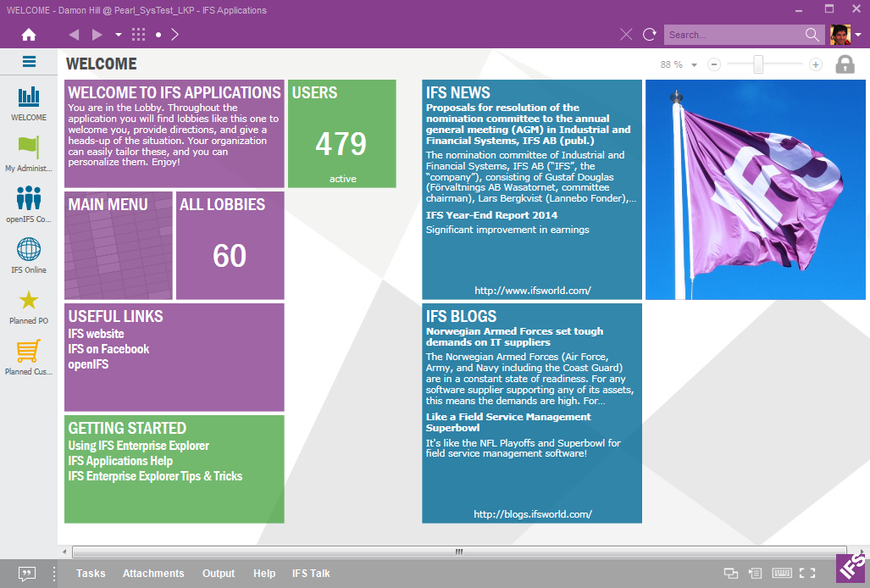Viewport: 870px width, 588px height.
Task: Click the refresh icon beside the search box
Action: pyautogui.click(x=650, y=35)
